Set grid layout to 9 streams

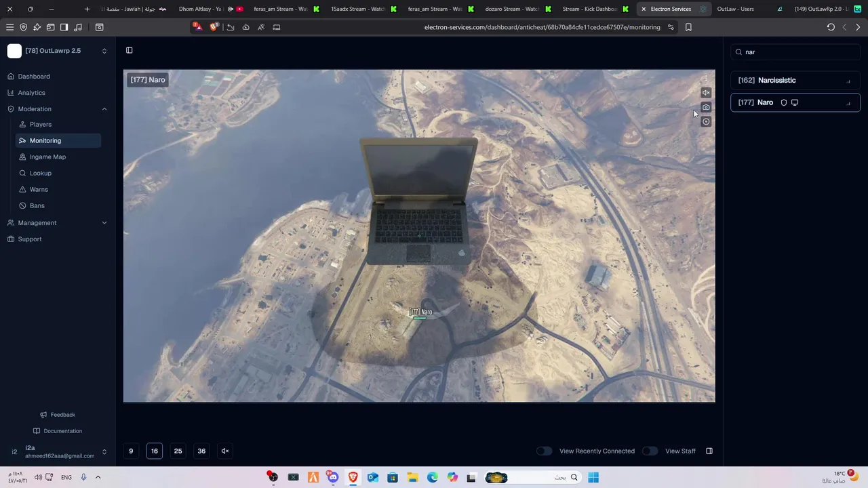click(131, 451)
